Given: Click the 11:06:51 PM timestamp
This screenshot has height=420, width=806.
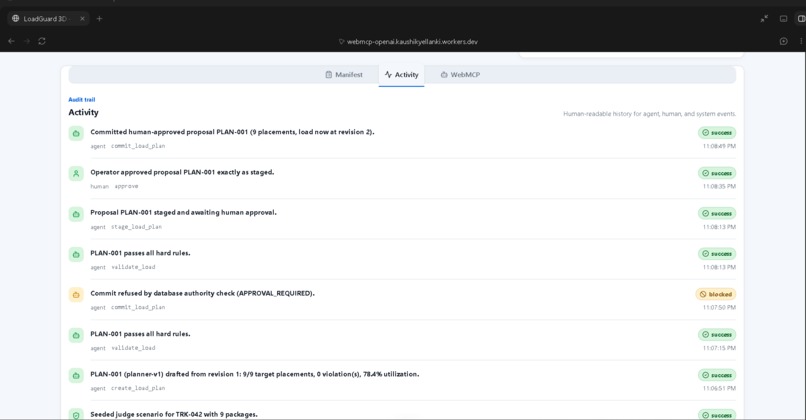Looking at the screenshot, I should pos(719,388).
